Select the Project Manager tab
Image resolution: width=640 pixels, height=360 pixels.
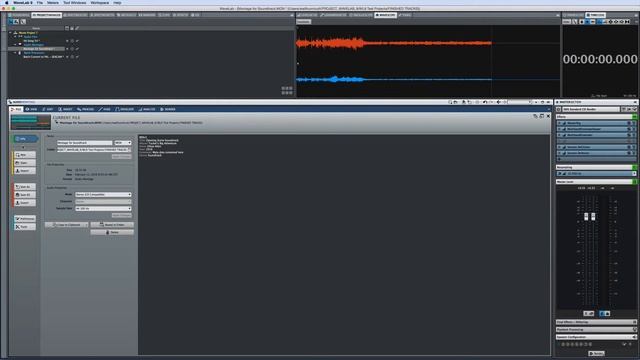pyautogui.click(x=47, y=15)
